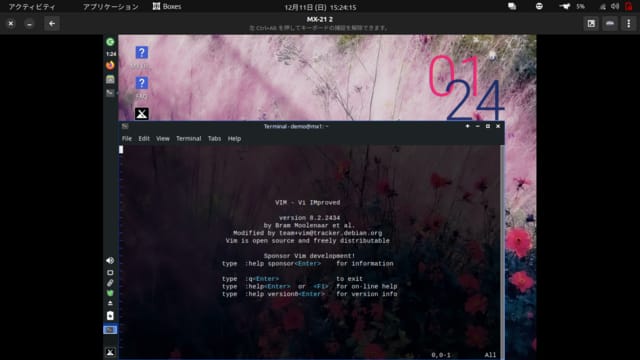Click the USB stick icon in MX panel
This screenshot has height=360, width=640.
(x=110, y=283)
